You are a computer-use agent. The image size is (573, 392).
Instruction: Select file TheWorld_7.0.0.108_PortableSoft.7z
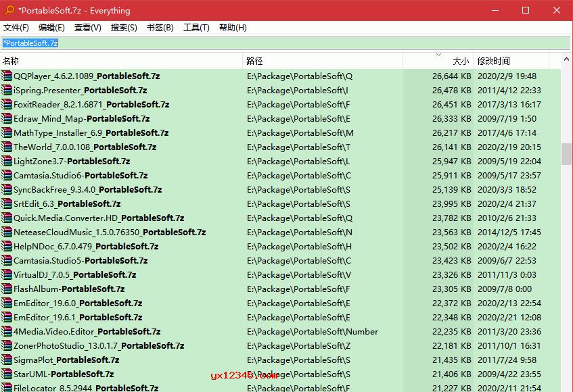[x=85, y=147]
